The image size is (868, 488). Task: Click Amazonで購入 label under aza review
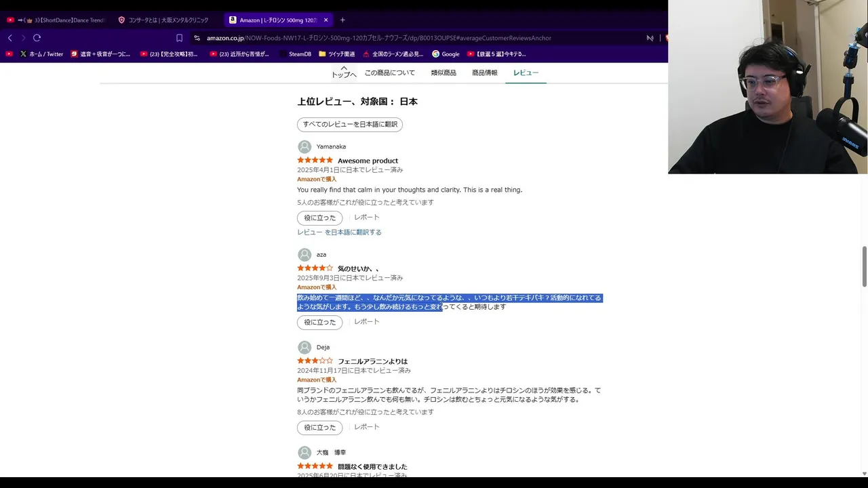(317, 287)
